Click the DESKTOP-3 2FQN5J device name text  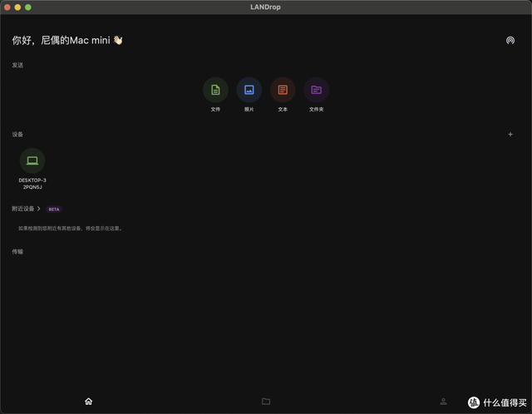pos(32,184)
